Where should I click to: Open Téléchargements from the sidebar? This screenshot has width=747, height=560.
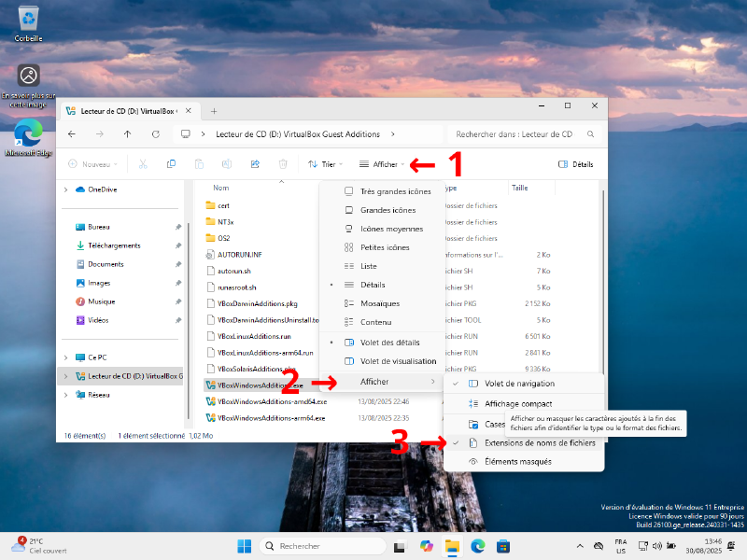112,245
